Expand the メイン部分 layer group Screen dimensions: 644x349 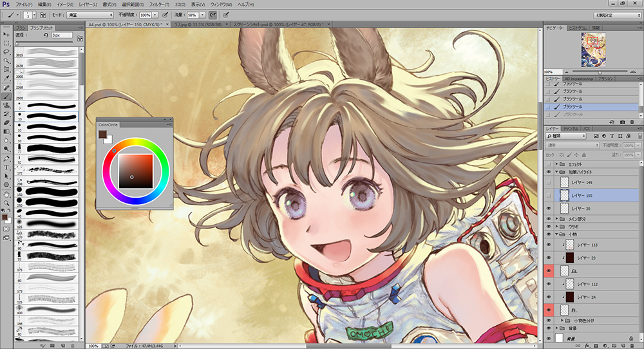tap(557, 219)
